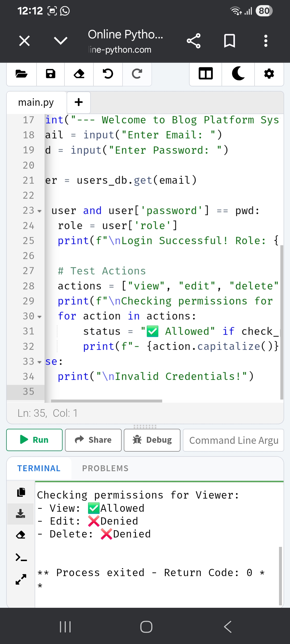Run the Python program
The width and height of the screenshot is (290, 644).
[34, 440]
